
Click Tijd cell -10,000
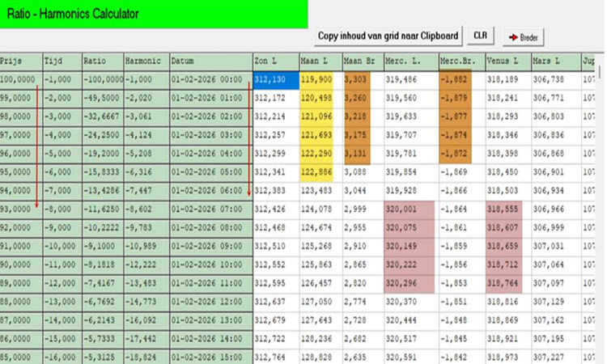pyautogui.click(x=62, y=247)
